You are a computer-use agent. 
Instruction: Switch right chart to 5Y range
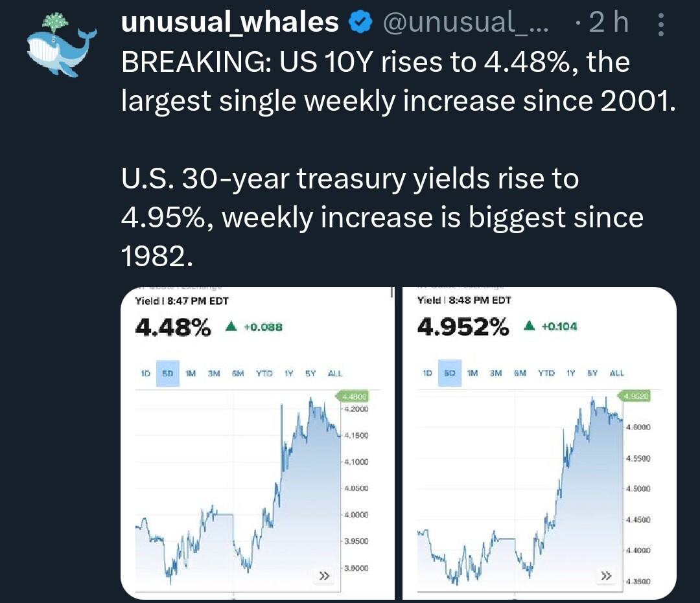pyautogui.click(x=592, y=373)
